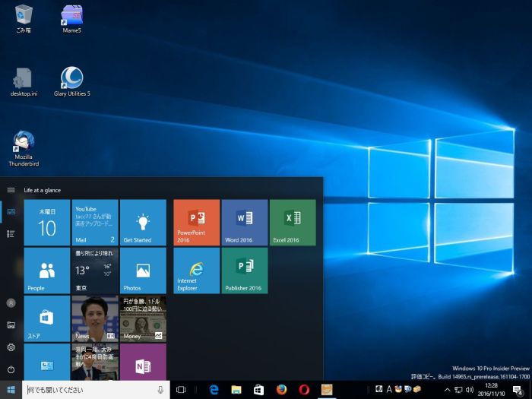Open the Excel 2016 tile

(x=293, y=222)
